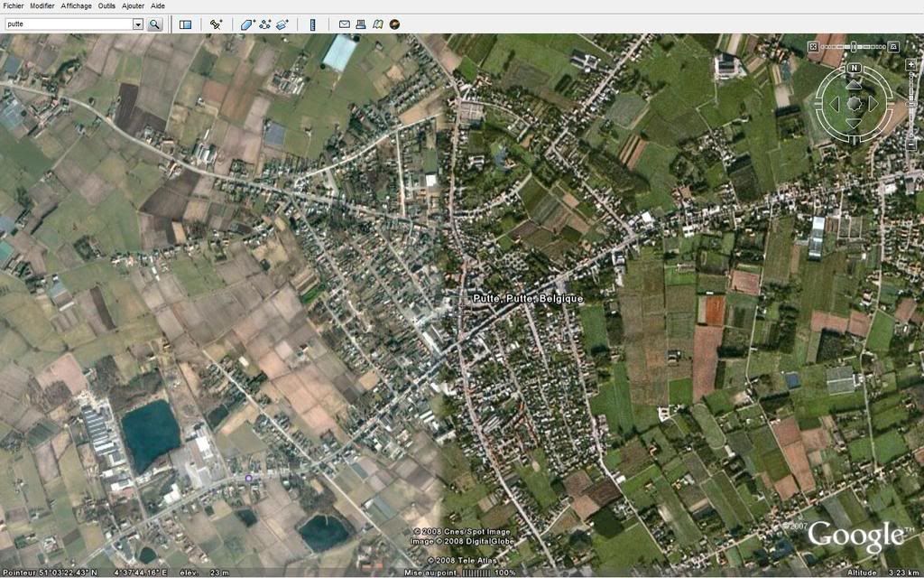Click the N button to reset north
Image resolution: width=924 pixels, height=578 pixels.
[854, 69]
